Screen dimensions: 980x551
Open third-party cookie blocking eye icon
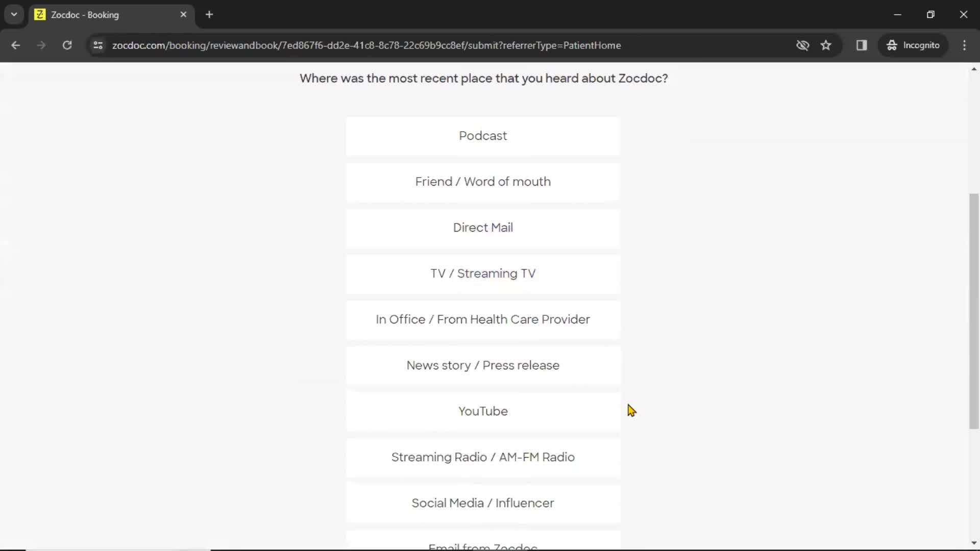(802, 45)
